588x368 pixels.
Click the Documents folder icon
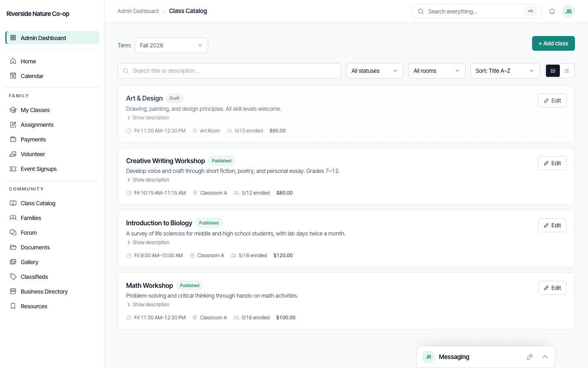click(13, 247)
